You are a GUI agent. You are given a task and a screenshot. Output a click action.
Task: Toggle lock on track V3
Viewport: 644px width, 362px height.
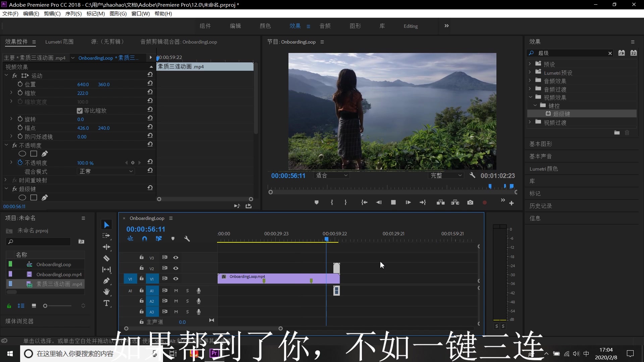[x=142, y=257]
